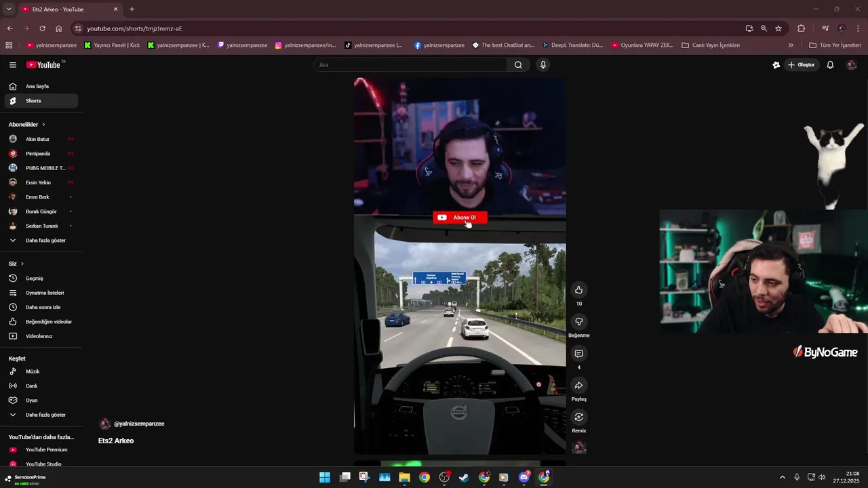868x488 pixels.
Task: Open Discord from the taskbar
Action: coord(524,477)
